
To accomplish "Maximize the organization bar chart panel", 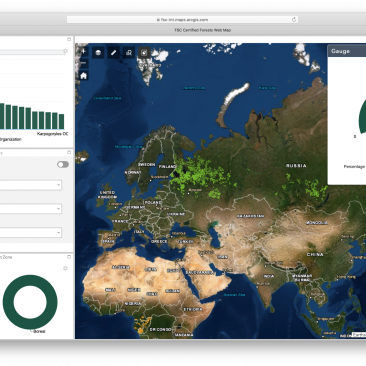I will click(69, 39).
